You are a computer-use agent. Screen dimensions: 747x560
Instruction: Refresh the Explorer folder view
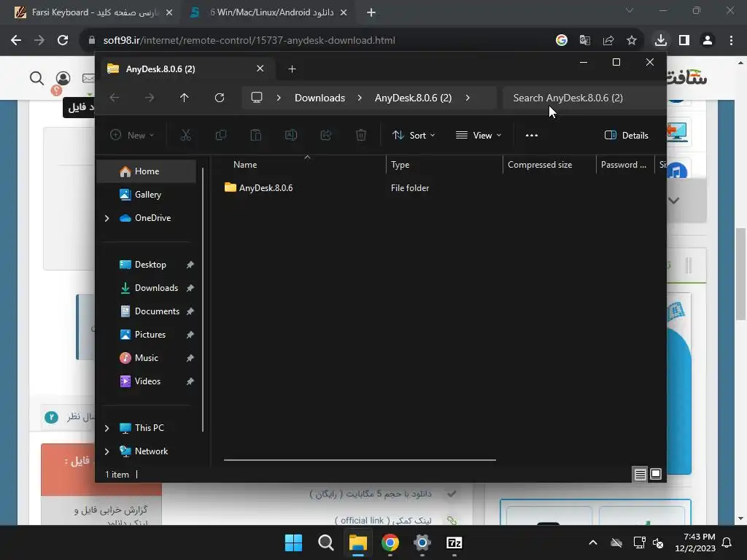[x=219, y=98]
